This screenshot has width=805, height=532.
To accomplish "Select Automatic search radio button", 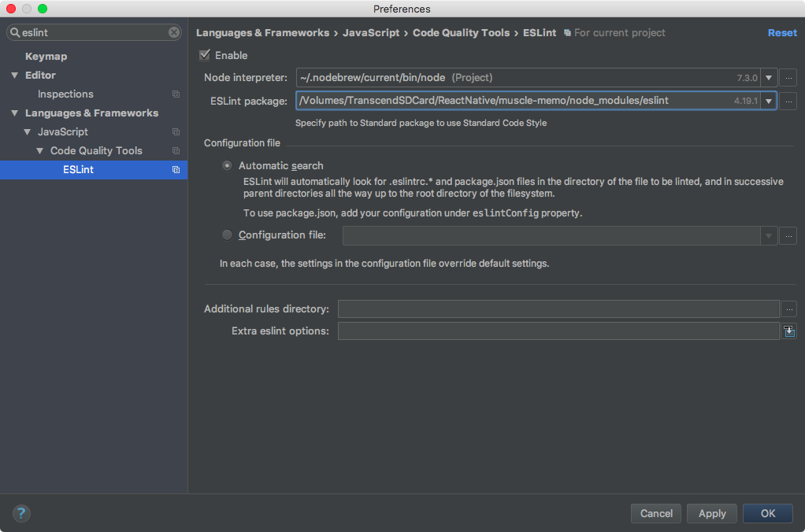I will 227,166.
